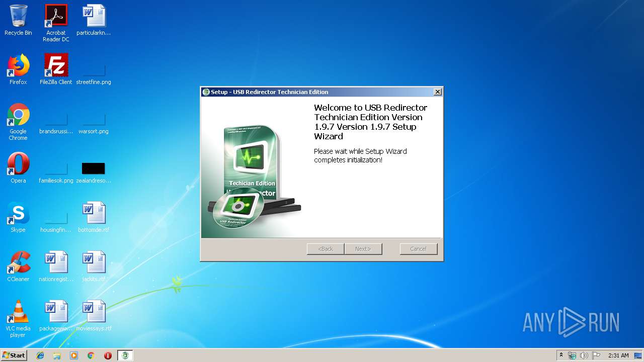Image resolution: width=644 pixels, height=362 pixels.
Task: Launch Google Chrome desktop shortcut
Action: 18,122
